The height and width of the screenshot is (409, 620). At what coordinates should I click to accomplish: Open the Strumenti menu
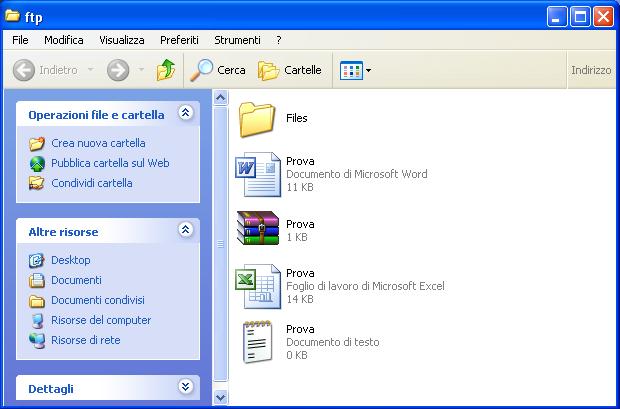pyautogui.click(x=237, y=40)
